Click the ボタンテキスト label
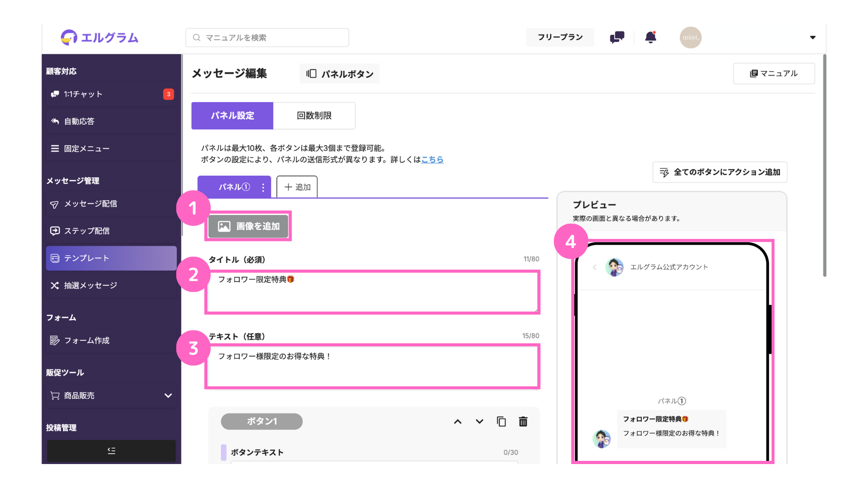Viewport: 868px width, 488px height. (x=257, y=452)
